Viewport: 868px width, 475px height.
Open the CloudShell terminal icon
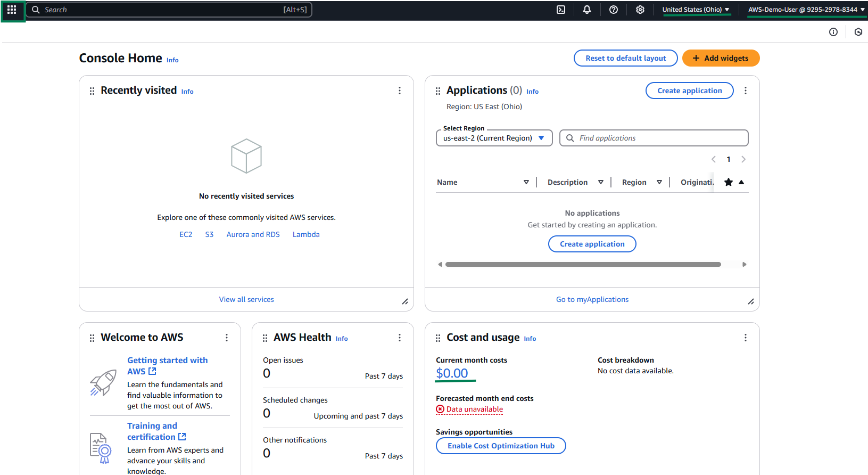(561, 10)
